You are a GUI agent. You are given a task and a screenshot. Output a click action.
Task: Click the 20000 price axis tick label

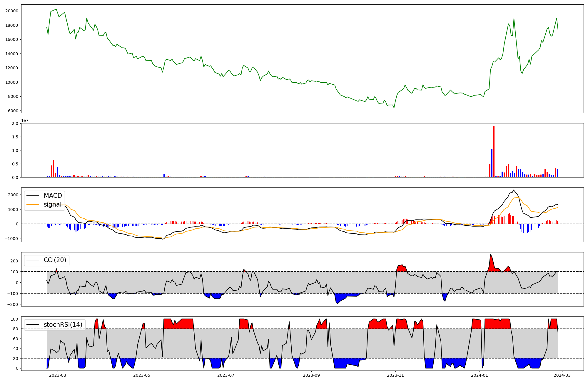point(12,11)
